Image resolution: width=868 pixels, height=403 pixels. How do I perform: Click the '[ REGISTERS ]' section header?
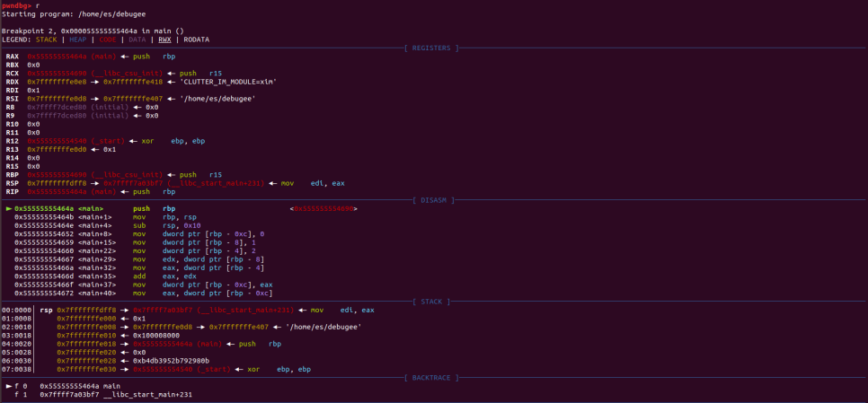(431, 48)
